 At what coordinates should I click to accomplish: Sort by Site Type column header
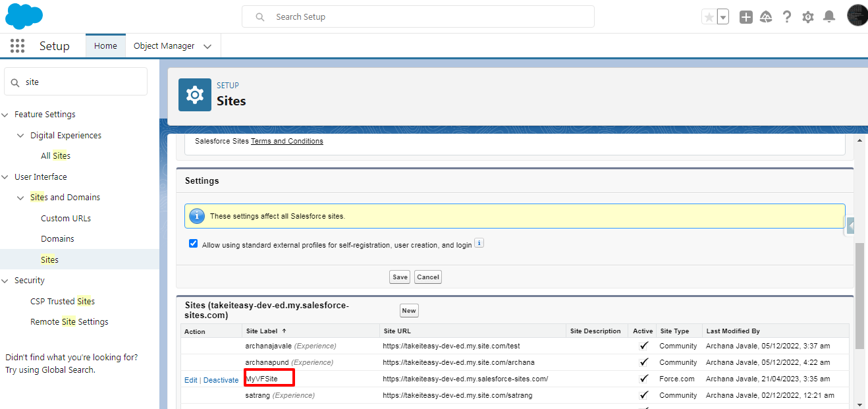[674, 331]
